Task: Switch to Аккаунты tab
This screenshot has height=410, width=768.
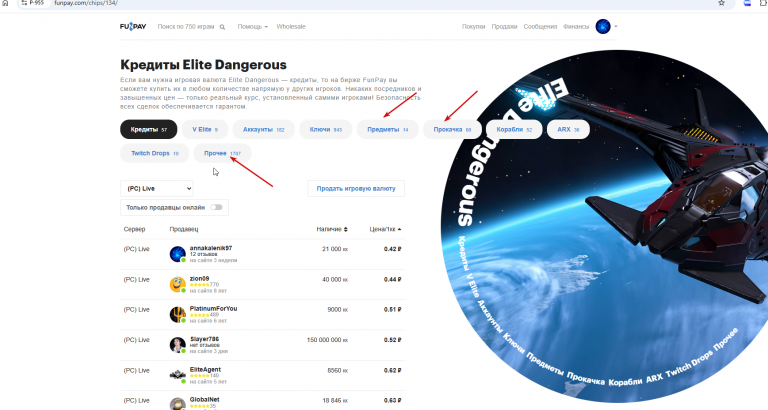Action: (264, 129)
